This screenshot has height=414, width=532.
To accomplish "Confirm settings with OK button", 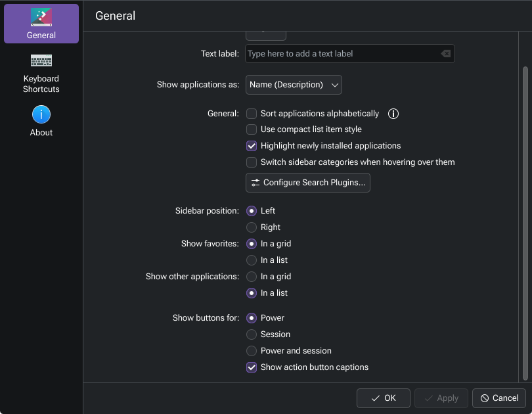I will 384,398.
